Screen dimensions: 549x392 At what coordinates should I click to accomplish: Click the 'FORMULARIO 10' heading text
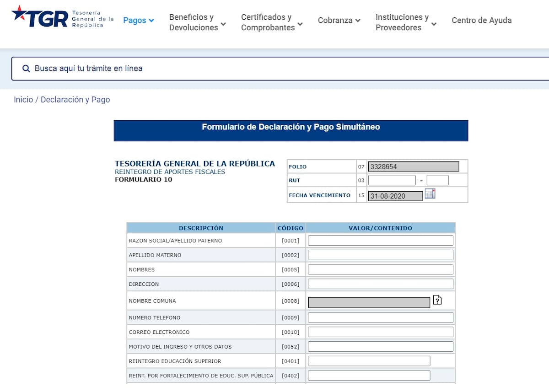tap(144, 180)
